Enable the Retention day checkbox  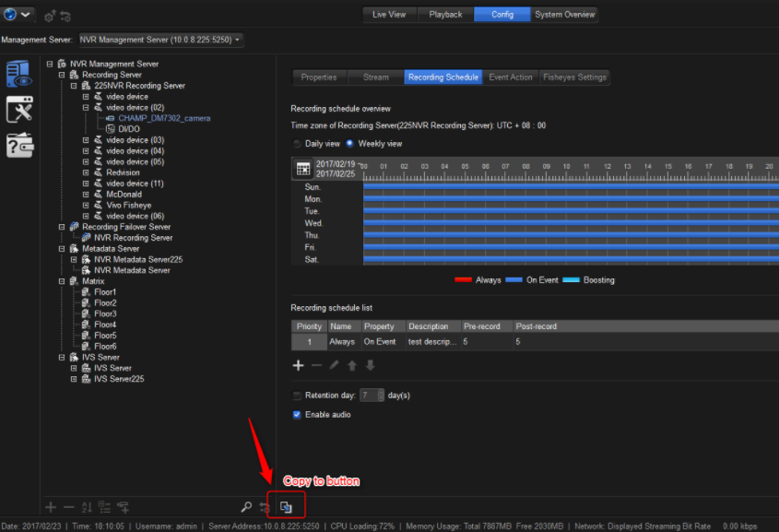coord(297,396)
